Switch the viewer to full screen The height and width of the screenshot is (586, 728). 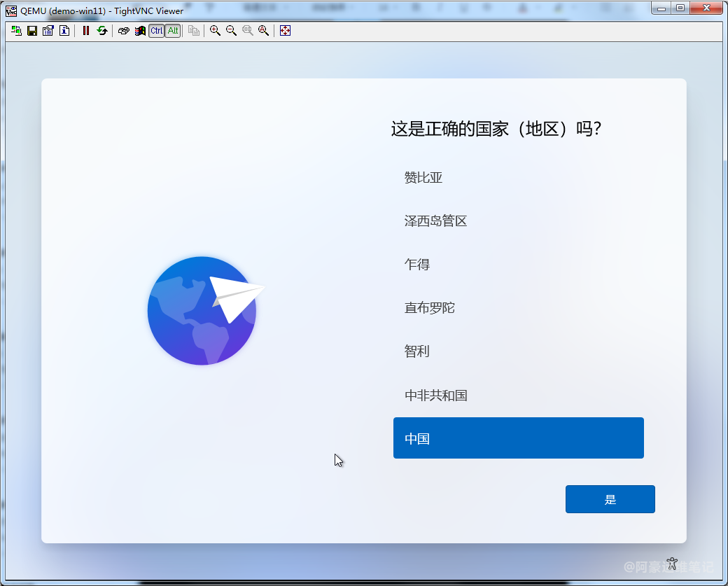pyautogui.click(x=285, y=31)
